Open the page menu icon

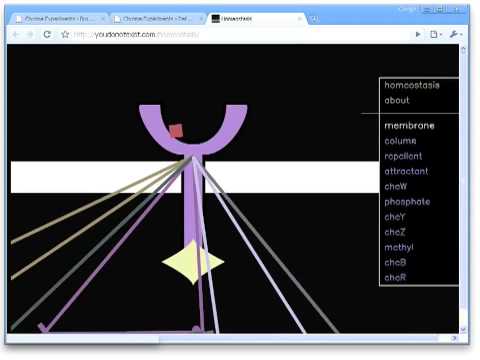pos(435,34)
